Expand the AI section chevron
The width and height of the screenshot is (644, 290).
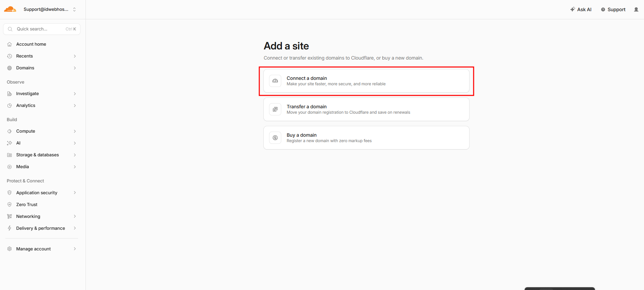tap(75, 143)
